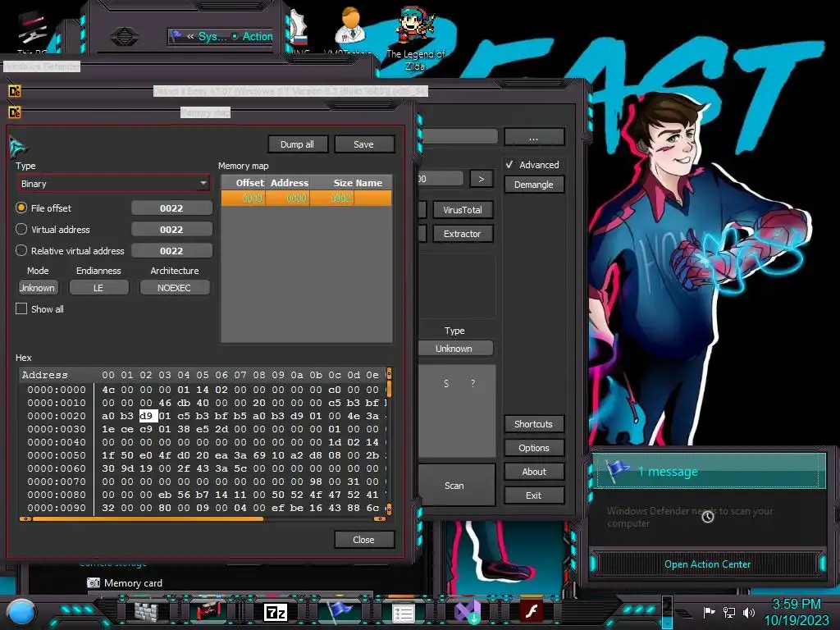Select the File offset radio button
This screenshot has width=840, height=630.
click(21, 208)
